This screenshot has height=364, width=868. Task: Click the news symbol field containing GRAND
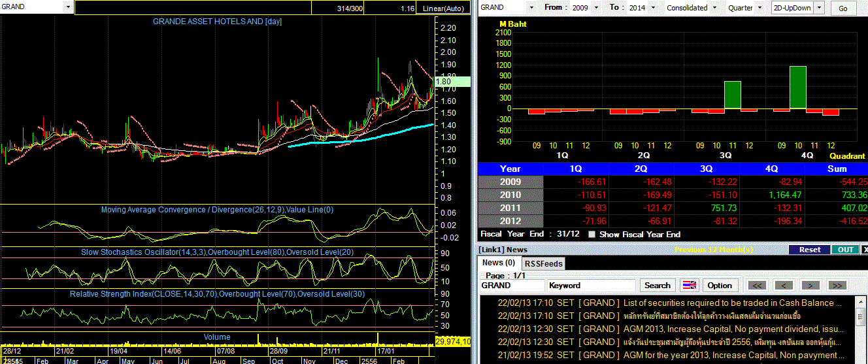click(x=512, y=286)
